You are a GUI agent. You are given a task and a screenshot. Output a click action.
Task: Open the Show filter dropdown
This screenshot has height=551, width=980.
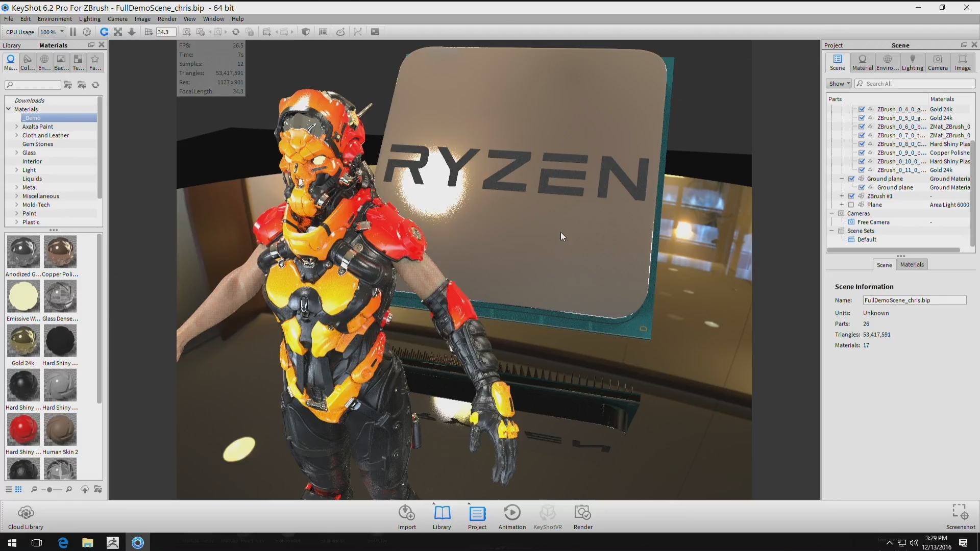(839, 84)
